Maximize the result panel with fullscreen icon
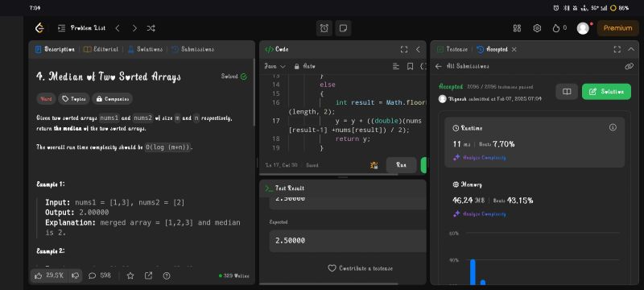The height and width of the screenshot is (290, 644). [617, 49]
